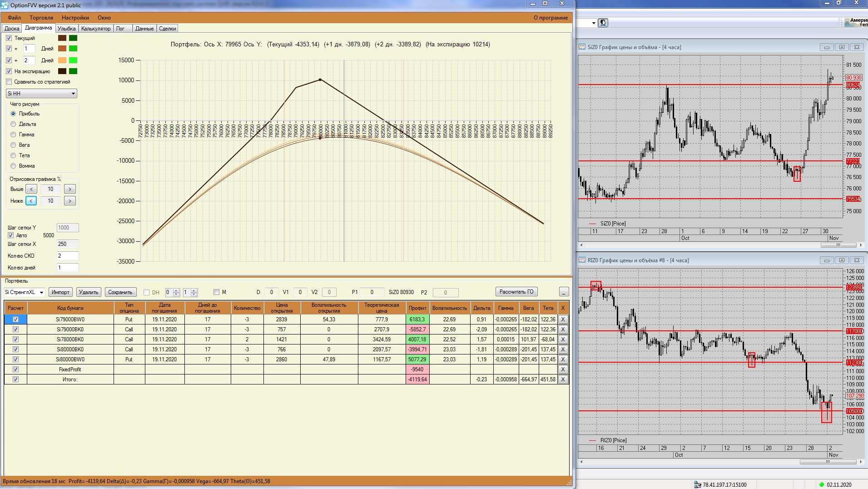Enable Сравнить со стратегией checkbox
The height and width of the screenshot is (489, 868).
pos(9,82)
